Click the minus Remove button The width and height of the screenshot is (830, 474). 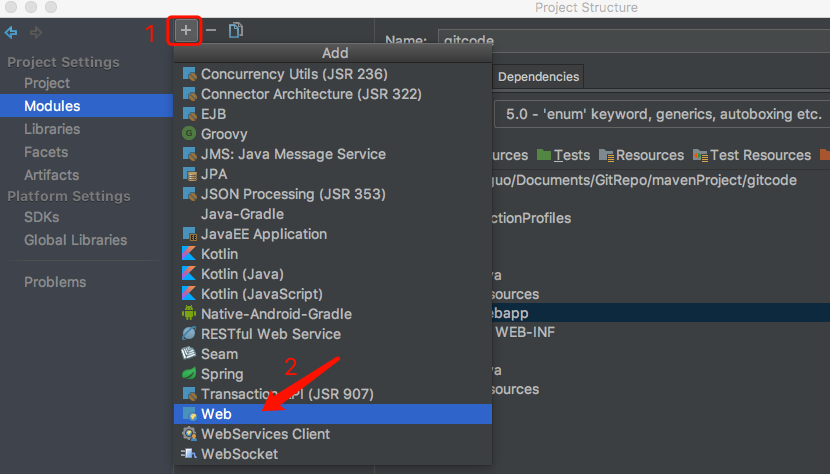point(211,31)
